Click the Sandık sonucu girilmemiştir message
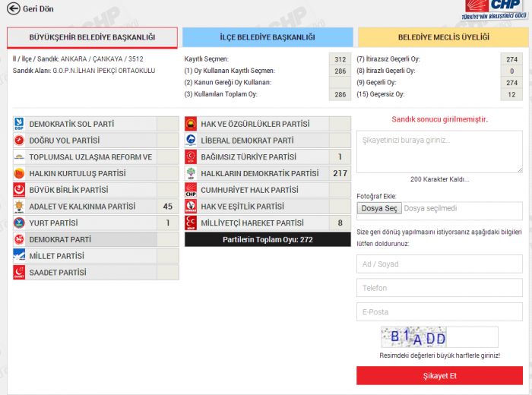532x395 pixels. (440, 119)
